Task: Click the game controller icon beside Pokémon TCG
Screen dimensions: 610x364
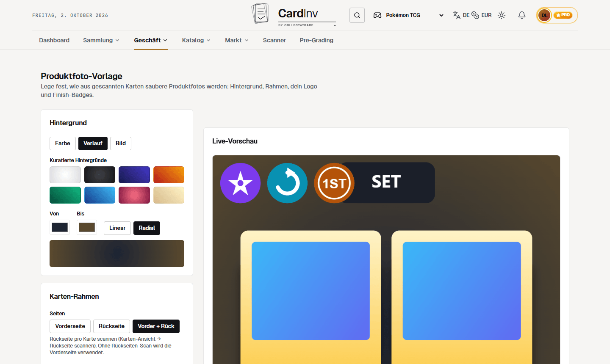Action: click(x=377, y=15)
